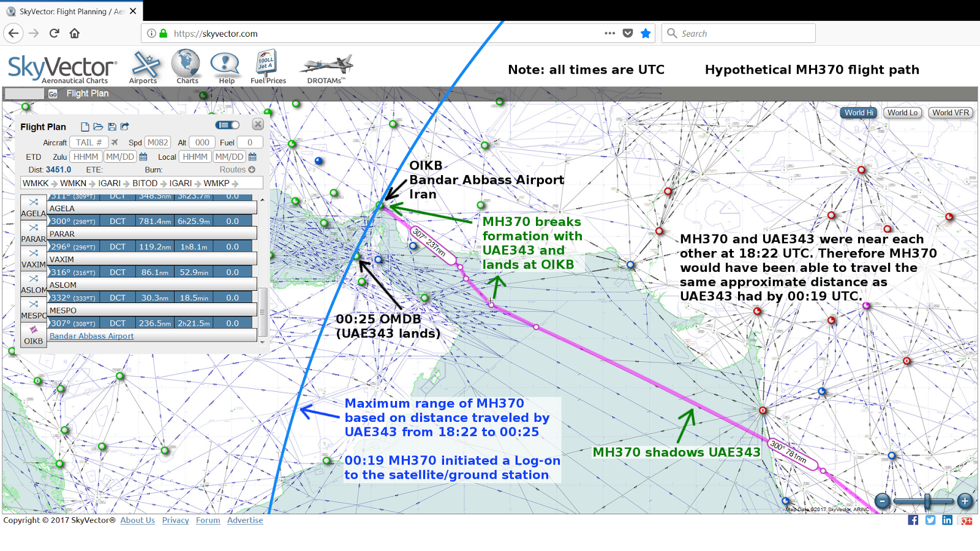Bookmark this page with the star icon
This screenshot has width=980, height=551.
pos(646,33)
